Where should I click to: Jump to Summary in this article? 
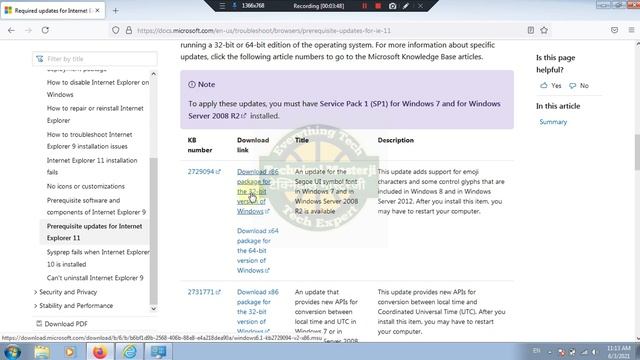click(x=553, y=122)
